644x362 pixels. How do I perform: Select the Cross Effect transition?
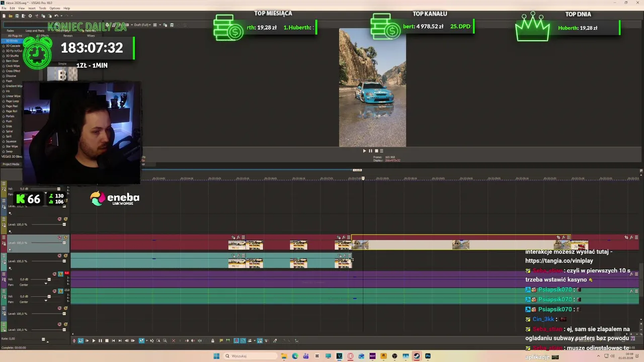[x=13, y=71]
